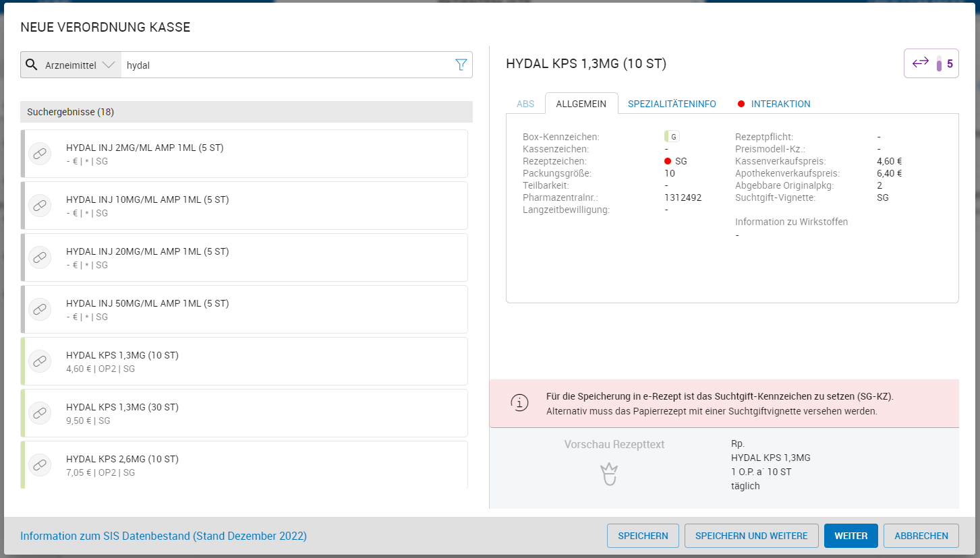Click the magnifying glass search icon
This screenshot has height=558, width=980.
pyautogui.click(x=31, y=65)
